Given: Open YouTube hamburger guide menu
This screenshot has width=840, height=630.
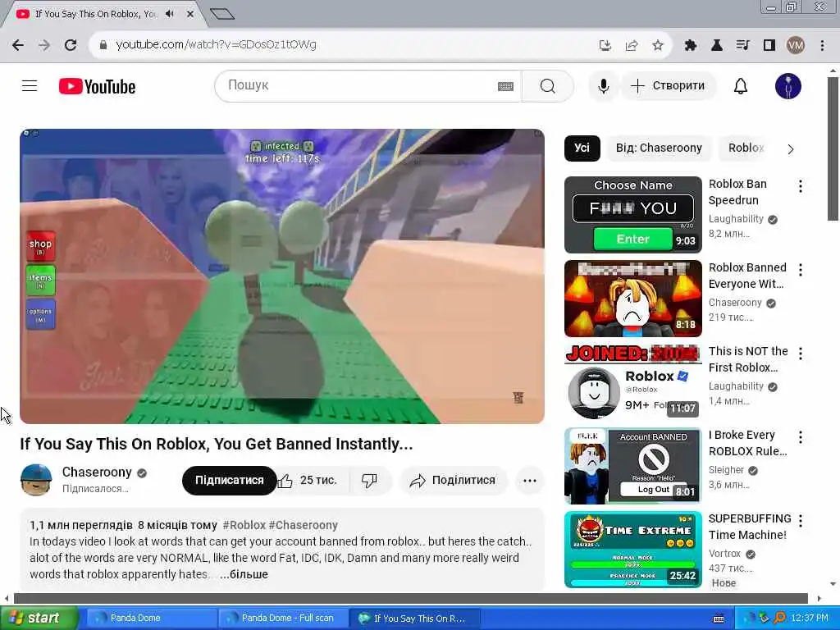Looking at the screenshot, I should [x=30, y=85].
